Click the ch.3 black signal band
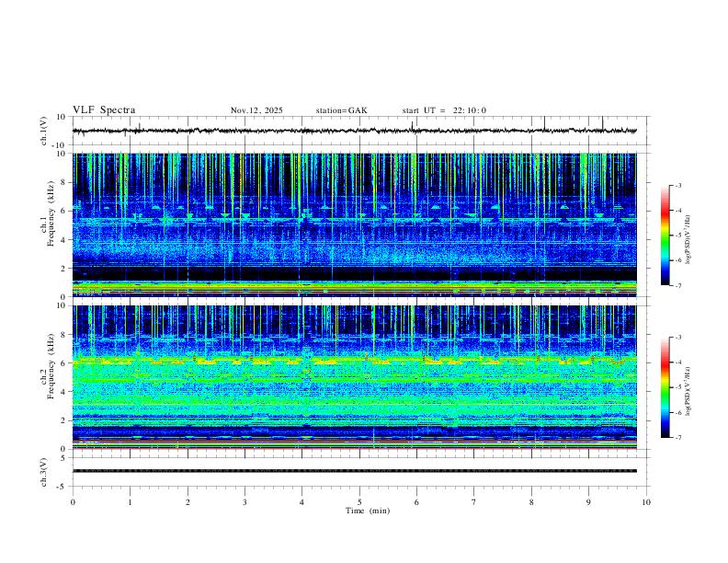Image resolution: width=728 pixels, height=563 pixels. 355,471
